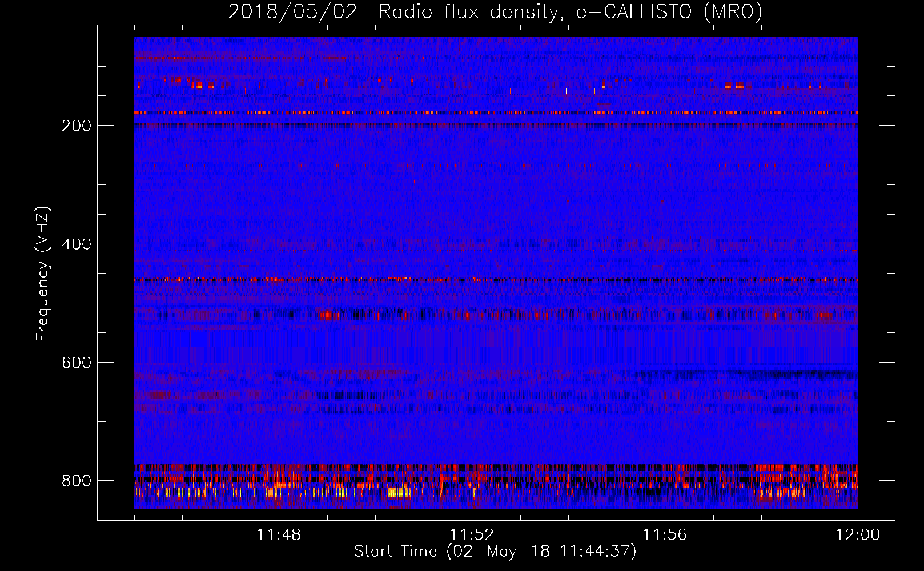The height and width of the screenshot is (571, 924).
Task: Click the plot title '2018/05/02 Radio flux density'
Action: (495, 11)
